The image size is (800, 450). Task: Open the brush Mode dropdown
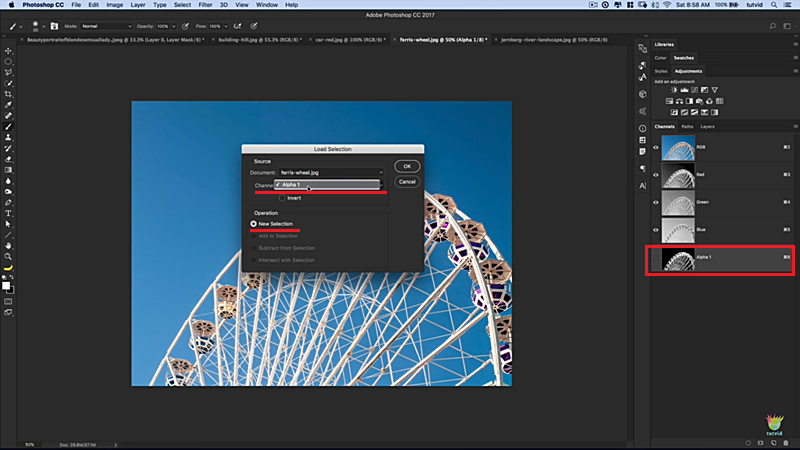(x=106, y=26)
